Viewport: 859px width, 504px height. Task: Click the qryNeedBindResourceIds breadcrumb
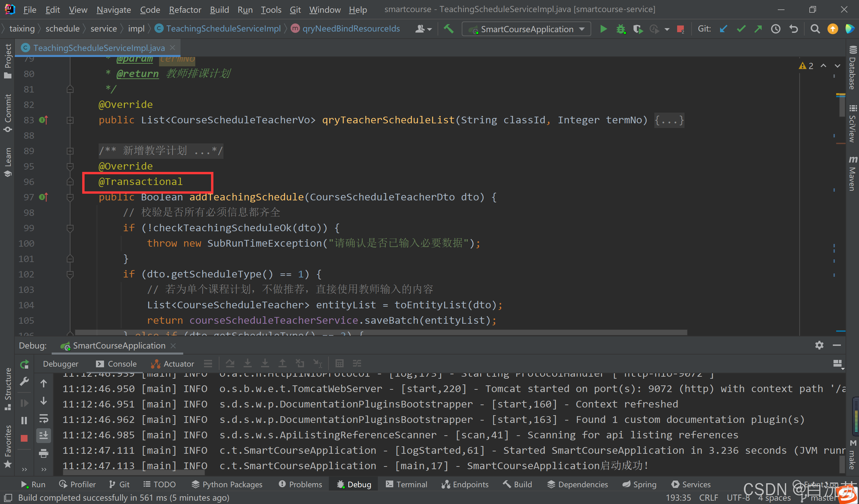[351, 28]
